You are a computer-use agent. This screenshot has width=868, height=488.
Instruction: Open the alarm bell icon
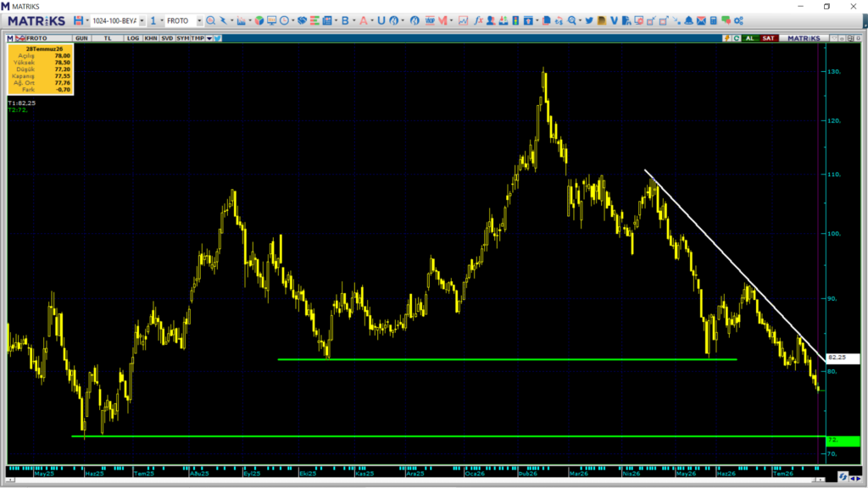point(688,20)
